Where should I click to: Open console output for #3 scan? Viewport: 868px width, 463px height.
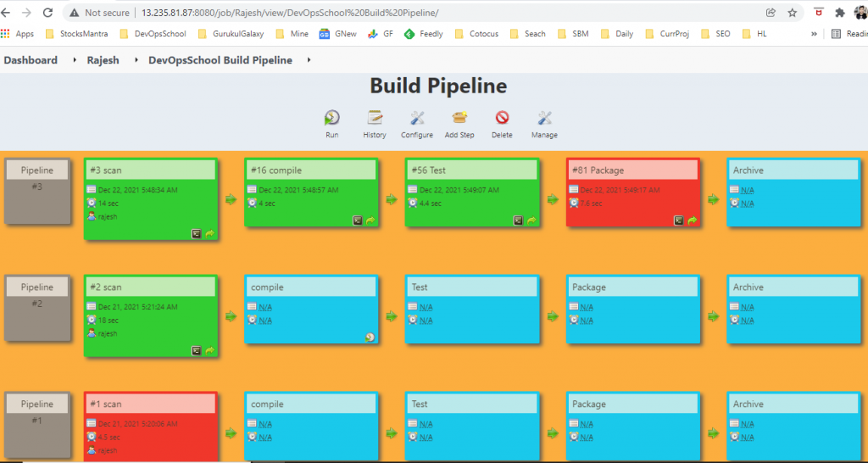click(197, 233)
